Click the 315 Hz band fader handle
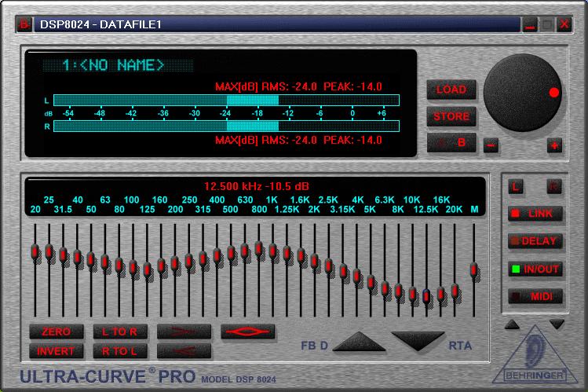This screenshot has height=392, width=588. pos(203,258)
